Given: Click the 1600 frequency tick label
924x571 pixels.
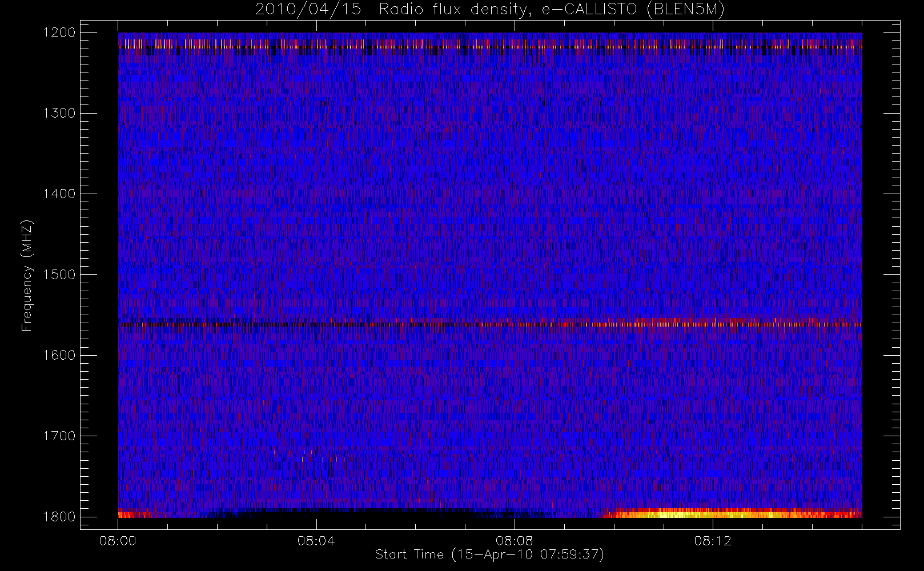Looking at the screenshot, I should (59, 355).
